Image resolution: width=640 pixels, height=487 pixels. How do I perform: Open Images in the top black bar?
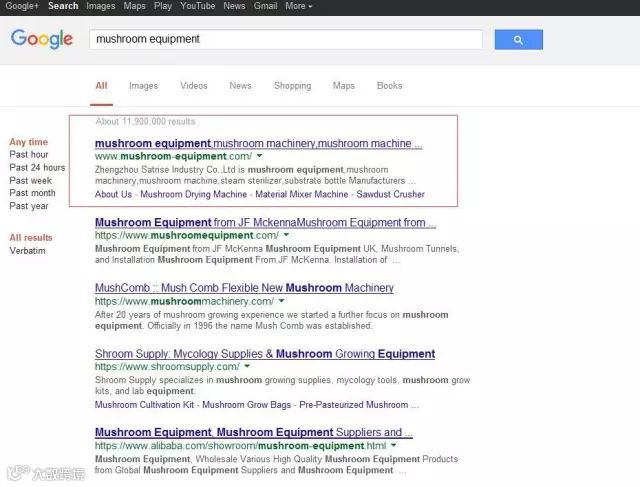tap(100, 6)
